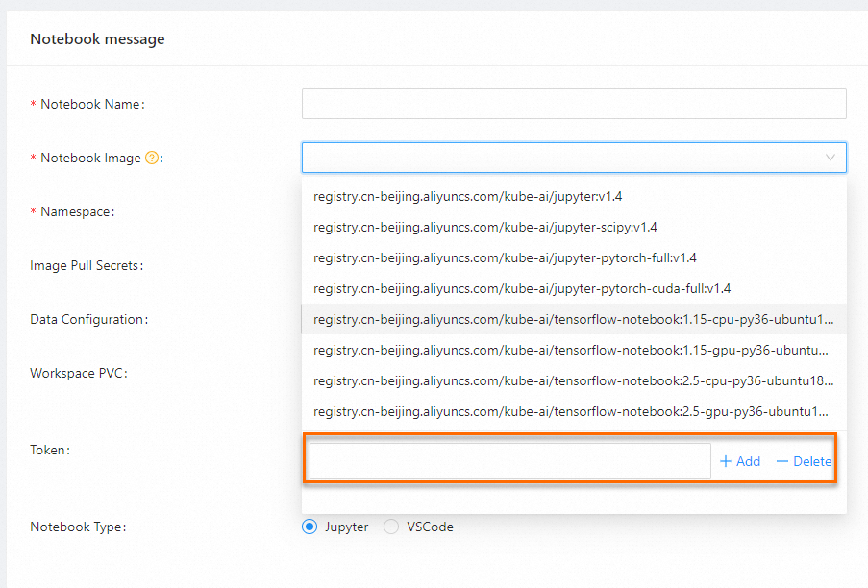Click the Workspace PVC label
This screenshot has height=588, width=868.
pyautogui.click(x=79, y=374)
